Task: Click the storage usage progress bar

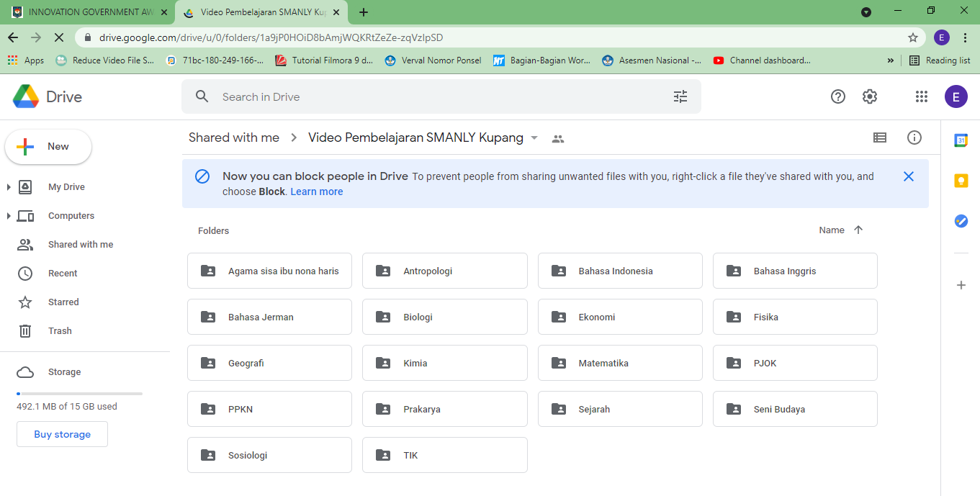Action: [79, 394]
